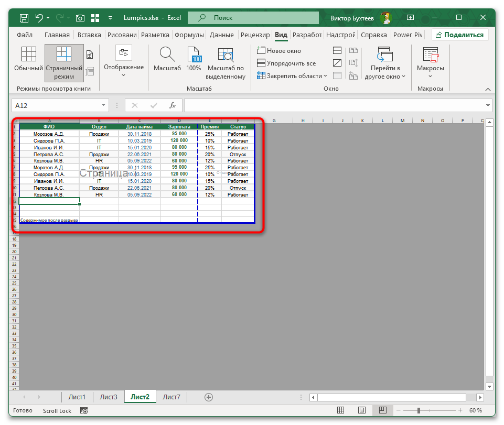This screenshot has height=425, width=504.
Task: Click the Page Layout view ribbon icon
Action: coord(90,55)
